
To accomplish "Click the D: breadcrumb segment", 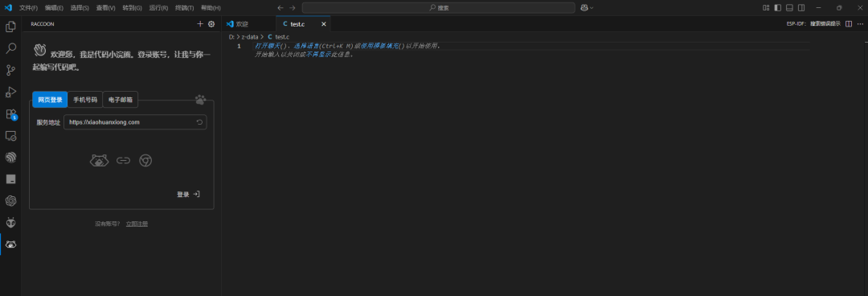I will (x=231, y=36).
